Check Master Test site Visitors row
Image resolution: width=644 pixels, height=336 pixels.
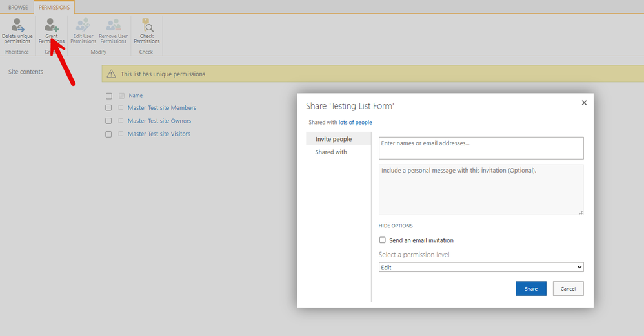click(108, 134)
